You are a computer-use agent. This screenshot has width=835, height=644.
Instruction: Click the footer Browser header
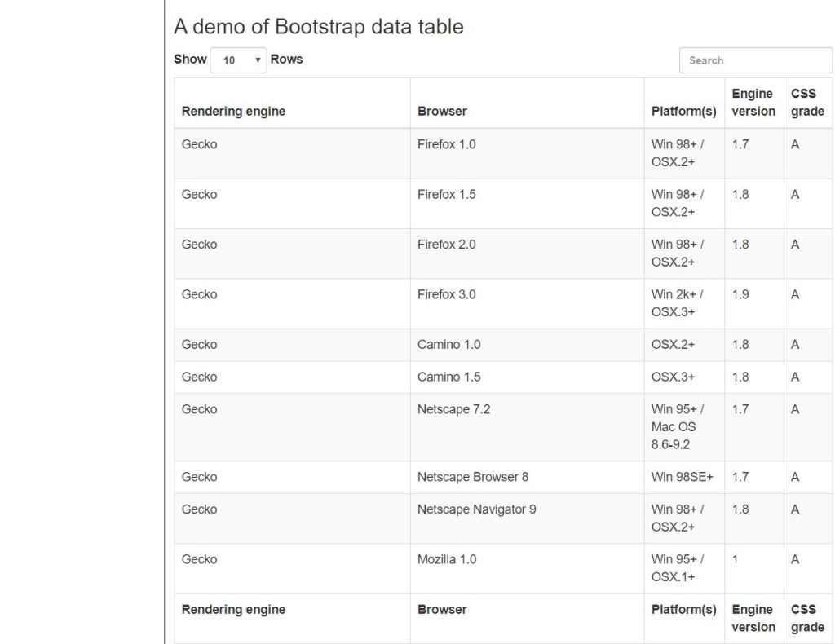tap(441, 609)
